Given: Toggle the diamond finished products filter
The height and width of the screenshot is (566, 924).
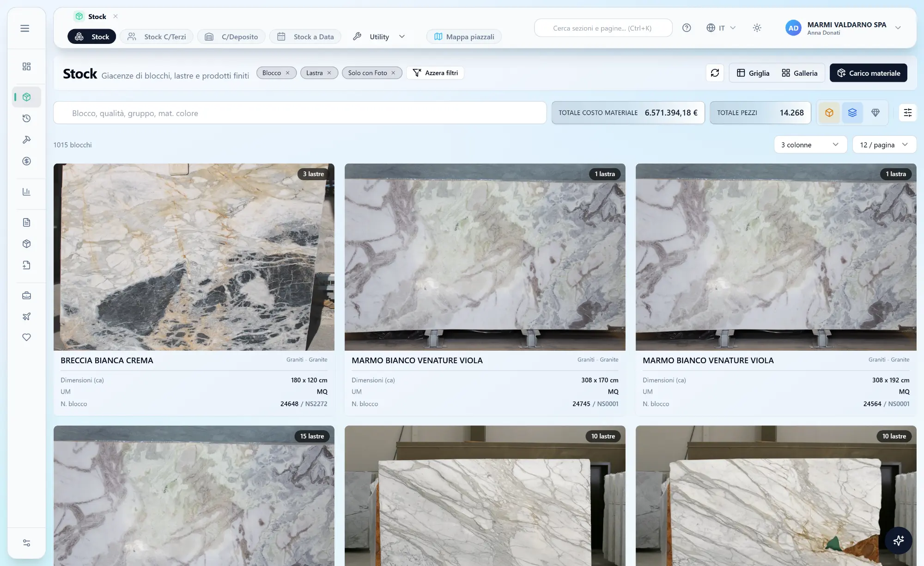Looking at the screenshot, I should coord(875,113).
